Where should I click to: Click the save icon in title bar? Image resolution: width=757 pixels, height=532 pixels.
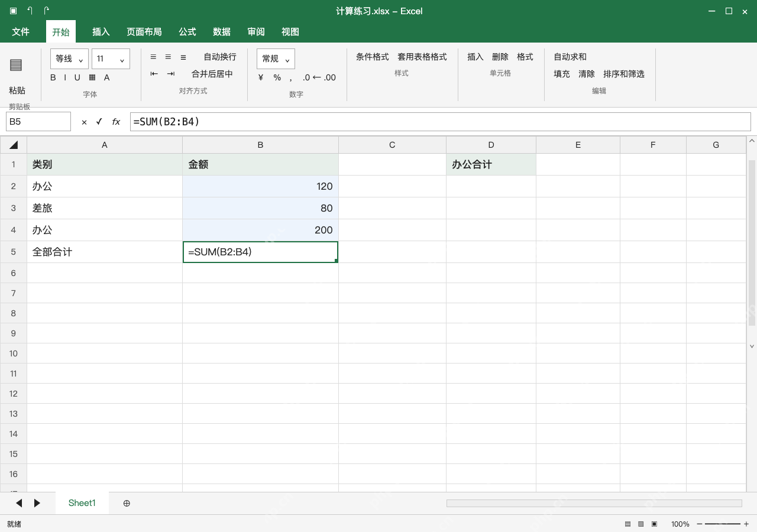tap(13, 11)
